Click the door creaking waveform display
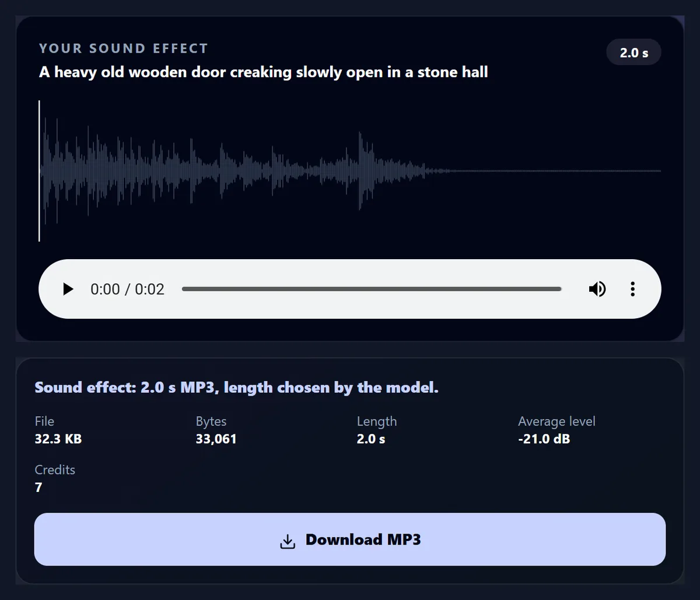The height and width of the screenshot is (600, 700). pos(350,170)
